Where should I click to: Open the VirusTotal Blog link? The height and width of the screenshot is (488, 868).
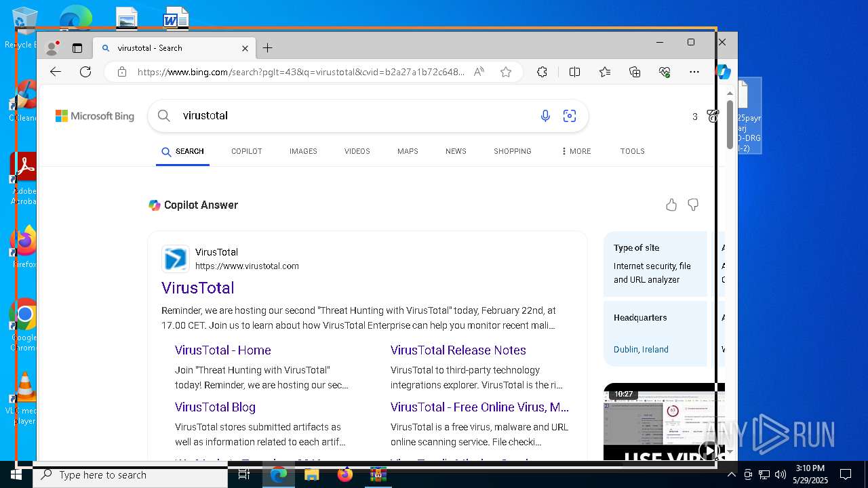point(215,407)
